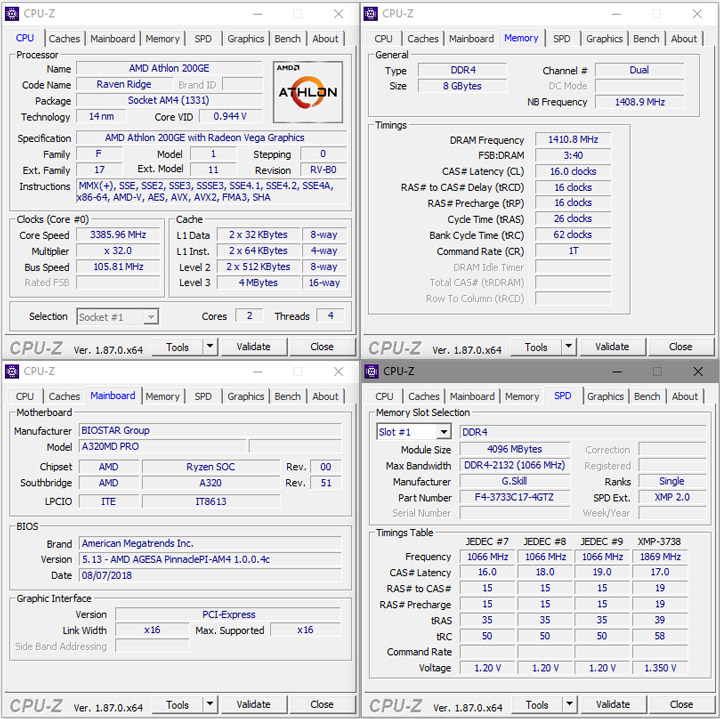Click the Close button in the SPD window
The width and height of the screenshot is (720, 719).
(681, 705)
